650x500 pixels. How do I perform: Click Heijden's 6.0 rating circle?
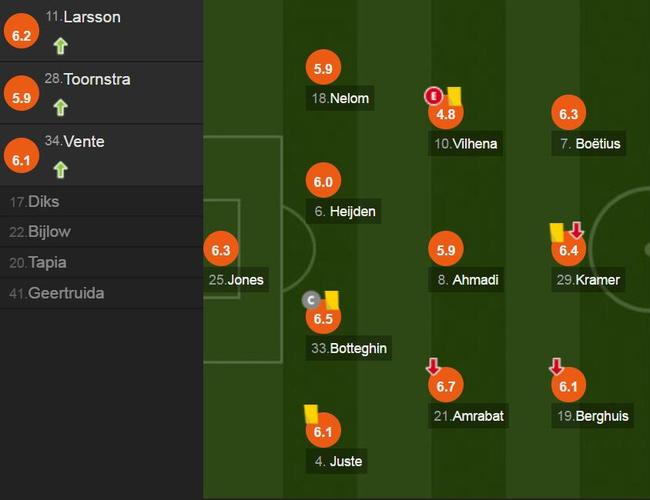pos(323,181)
